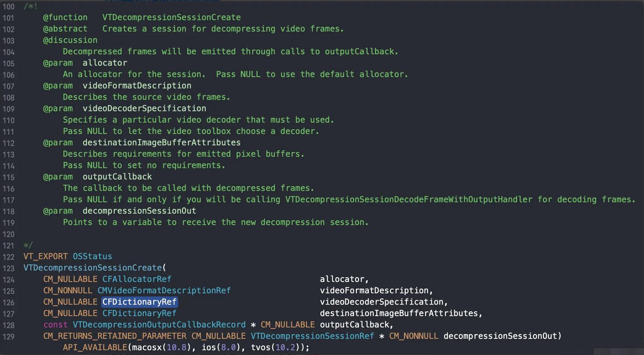
Task: Click line number 122 in the gutter
Action: pos(8,257)
